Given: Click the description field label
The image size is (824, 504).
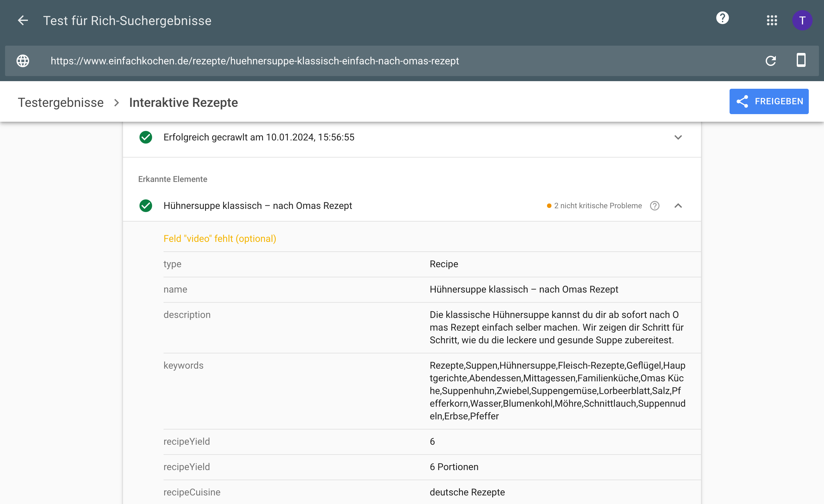Looking at the screenshot, I should (187, 315).
